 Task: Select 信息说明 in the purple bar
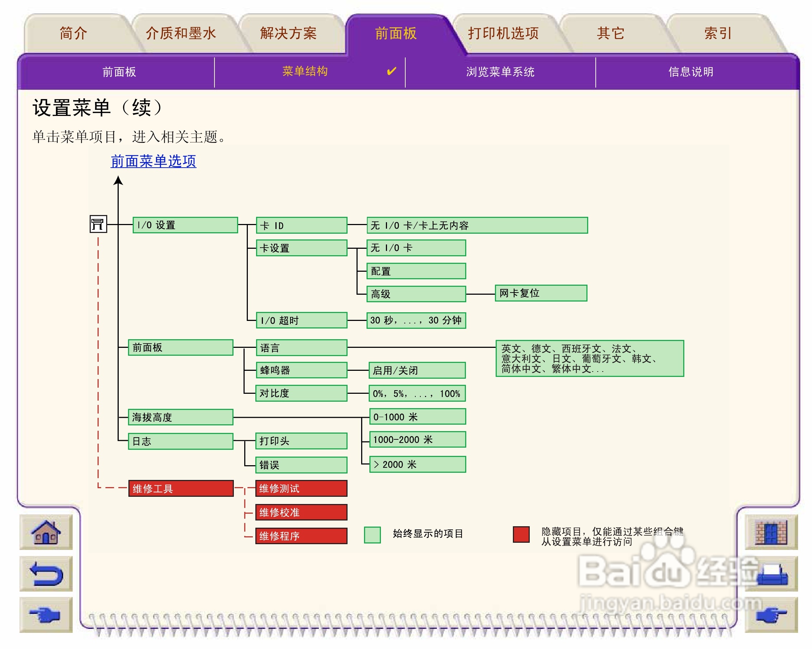(691, 71)
